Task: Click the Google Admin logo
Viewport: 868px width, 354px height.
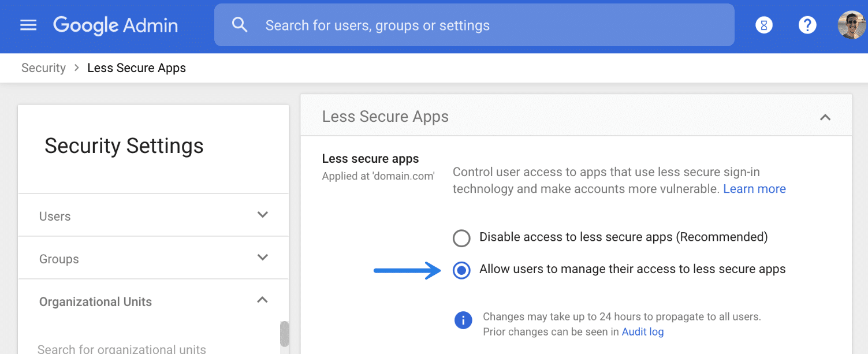Action: pyautogui.click(x=115, y=25)
